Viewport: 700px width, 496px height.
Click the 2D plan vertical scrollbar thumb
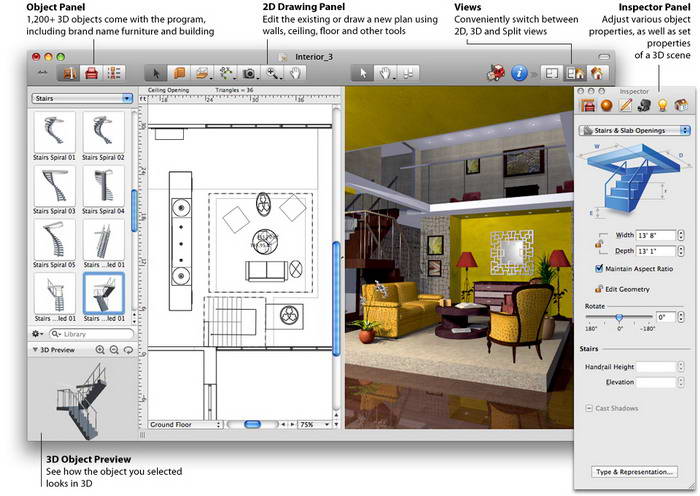tap(337, 299)
